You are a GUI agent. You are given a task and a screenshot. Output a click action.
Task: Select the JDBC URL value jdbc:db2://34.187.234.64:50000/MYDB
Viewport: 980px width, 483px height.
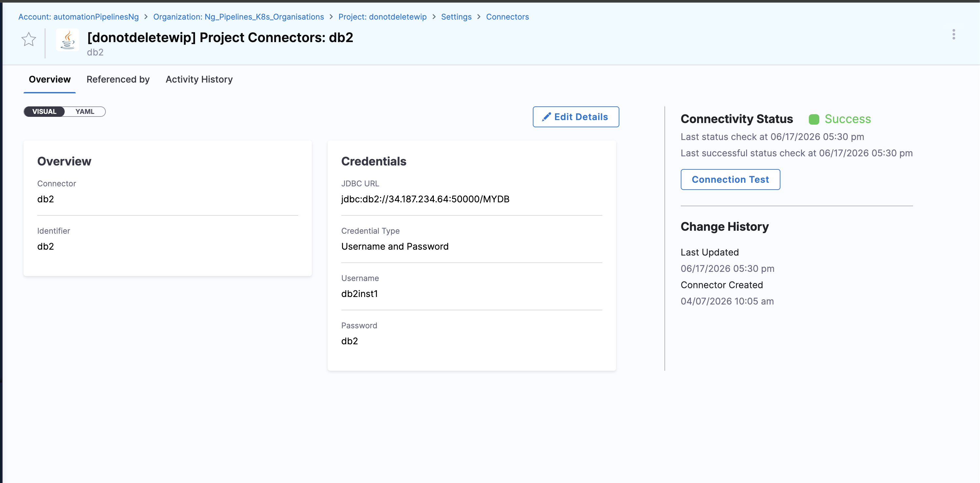coord(425,199)
